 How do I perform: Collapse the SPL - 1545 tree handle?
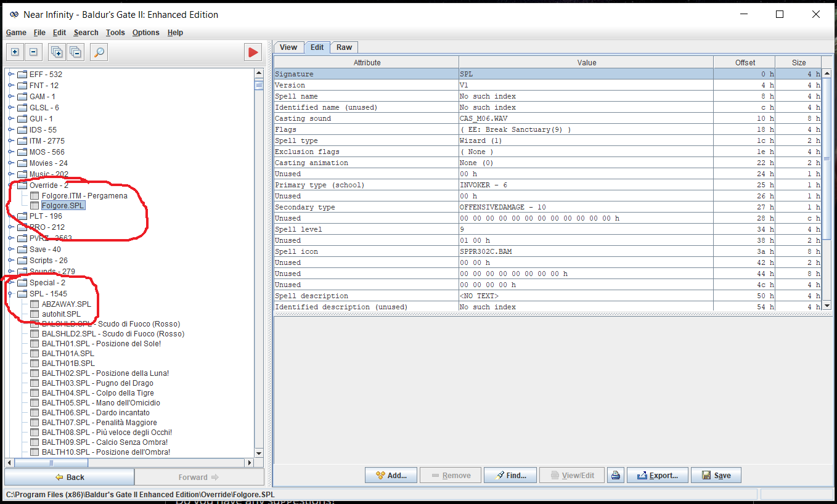tap(10, 294)
